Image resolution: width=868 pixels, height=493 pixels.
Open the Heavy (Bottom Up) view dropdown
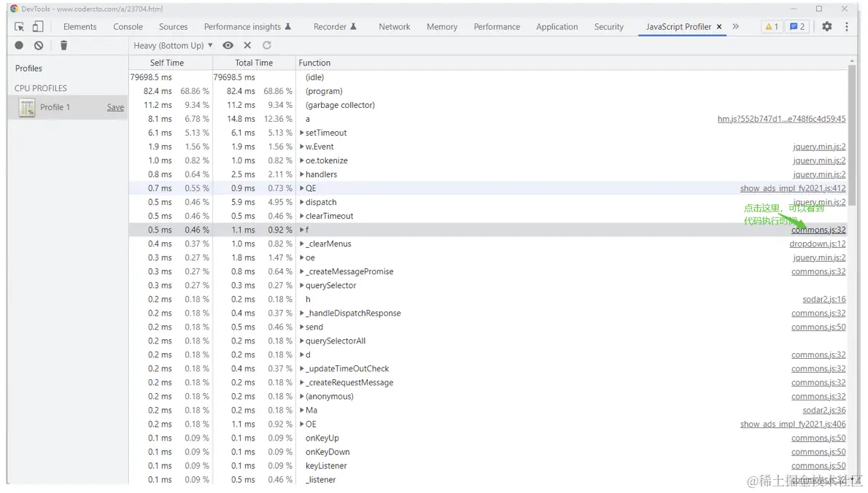[x=173, y=45]
